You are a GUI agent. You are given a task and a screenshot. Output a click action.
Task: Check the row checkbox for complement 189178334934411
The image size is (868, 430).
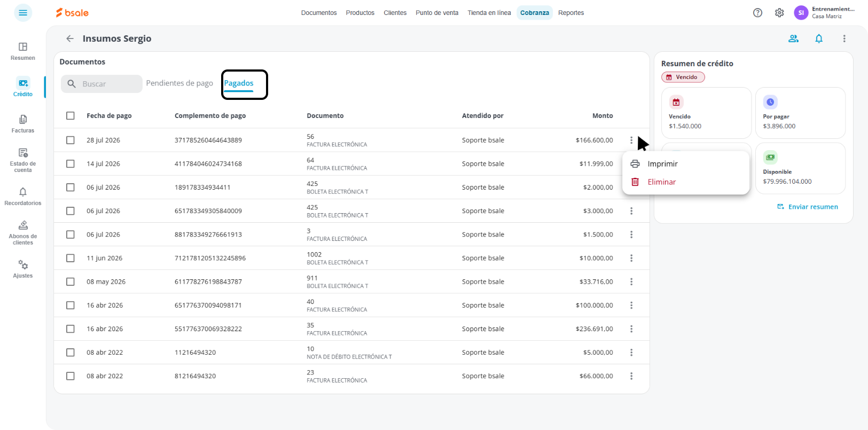(71, 187)
